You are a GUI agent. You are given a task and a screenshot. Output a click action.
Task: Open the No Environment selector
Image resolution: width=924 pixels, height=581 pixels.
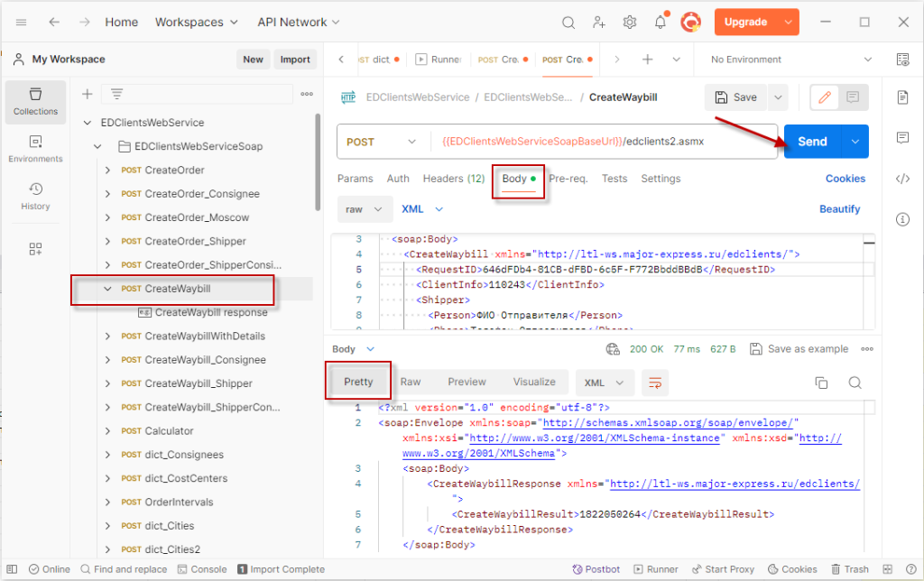(790, 60)
